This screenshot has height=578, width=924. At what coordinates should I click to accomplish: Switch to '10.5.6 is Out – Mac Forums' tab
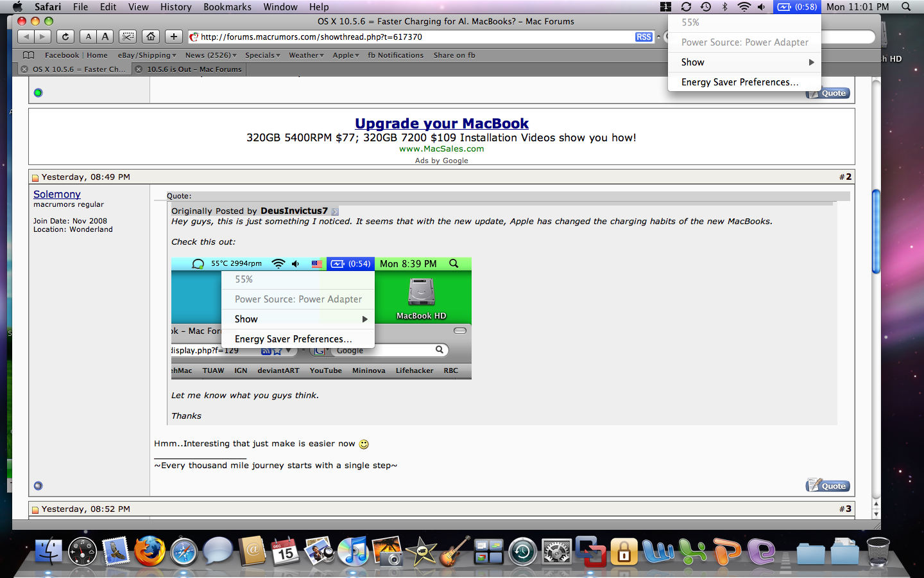[194, 69]
